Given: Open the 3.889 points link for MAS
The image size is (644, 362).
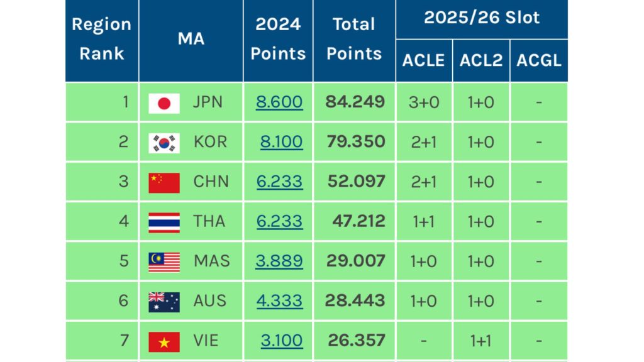Looking at the screenshot, I should pyautogui.click(x=279, y=261).
